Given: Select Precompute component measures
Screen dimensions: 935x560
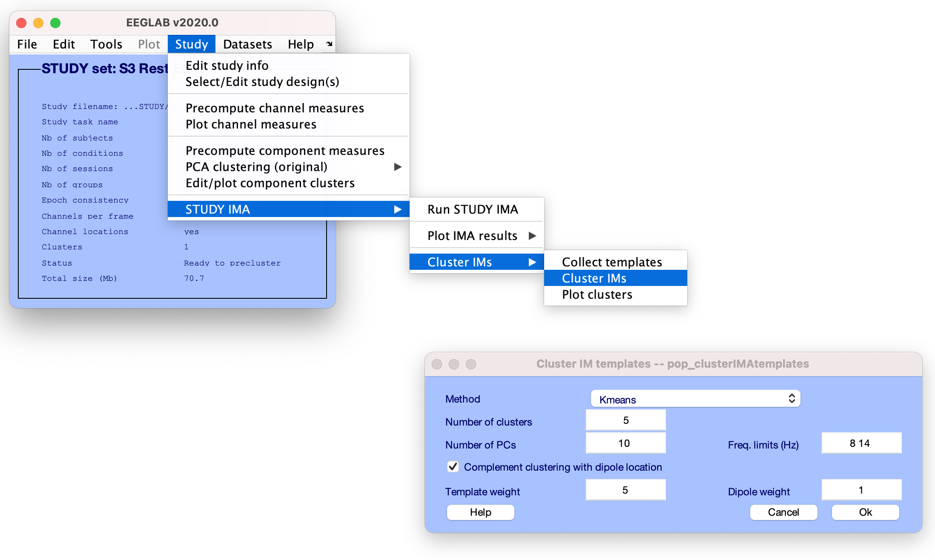Looking at the screenshot, I should [285, 151].
